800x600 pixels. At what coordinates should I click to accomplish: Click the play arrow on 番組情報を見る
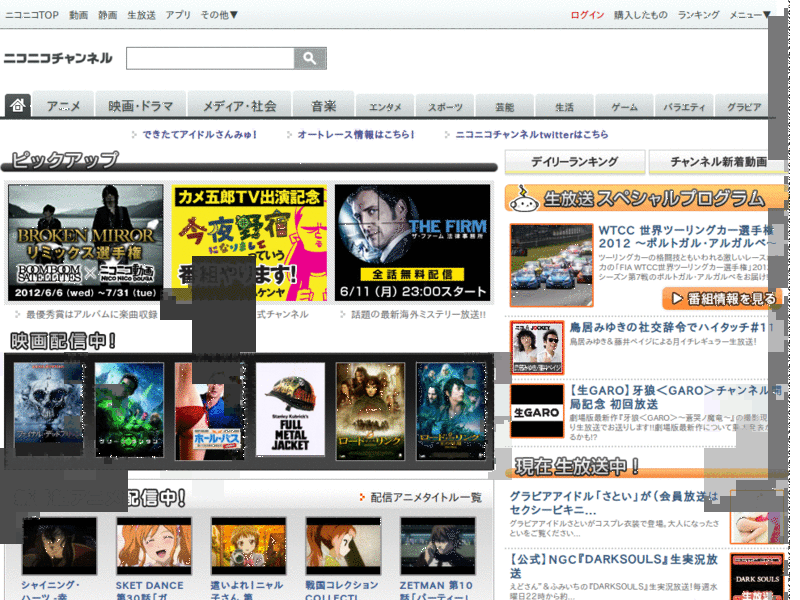tap(677, 298)
